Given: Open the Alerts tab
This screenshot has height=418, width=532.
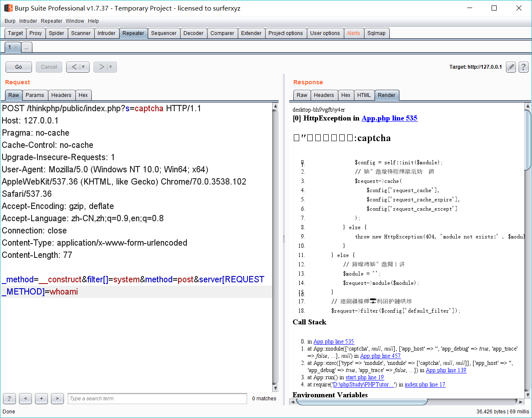Looking at the screenshot, I should click(x=354, y=33).
